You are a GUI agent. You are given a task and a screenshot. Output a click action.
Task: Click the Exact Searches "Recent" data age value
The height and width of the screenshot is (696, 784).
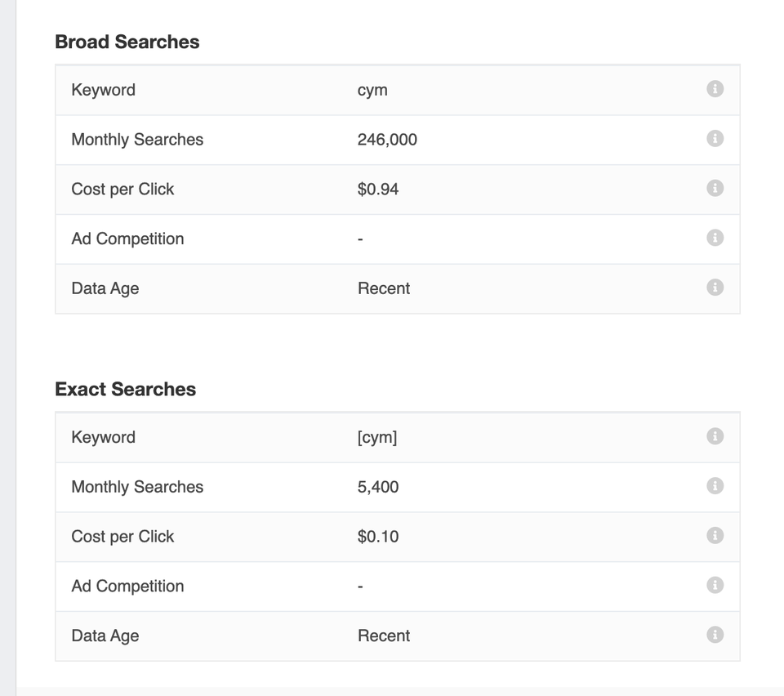(384, 636)
